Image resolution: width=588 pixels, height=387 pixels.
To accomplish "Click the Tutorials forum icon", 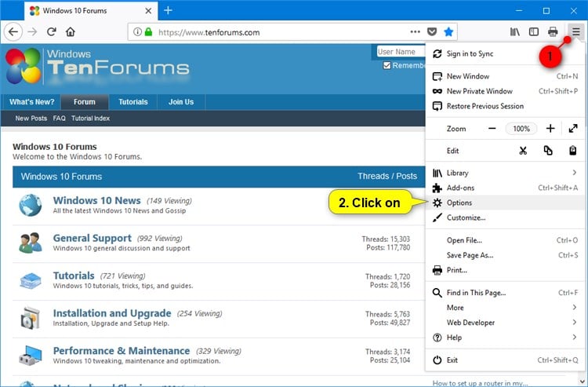I will coord(31,280).
